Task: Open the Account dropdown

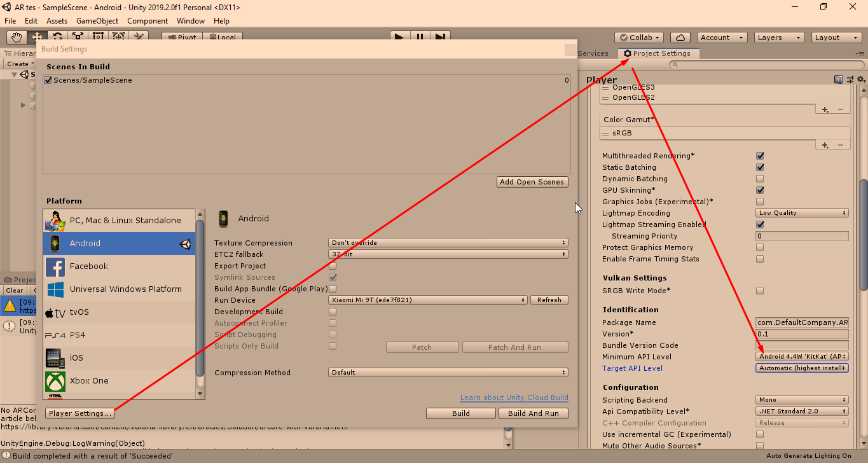Action: (x=722, y=38)
